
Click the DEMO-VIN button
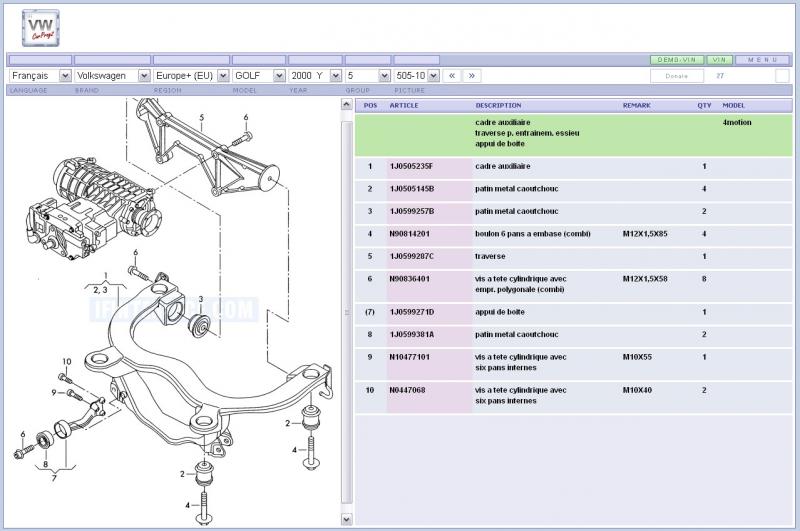pyautogui.click(x=677, y=60)
